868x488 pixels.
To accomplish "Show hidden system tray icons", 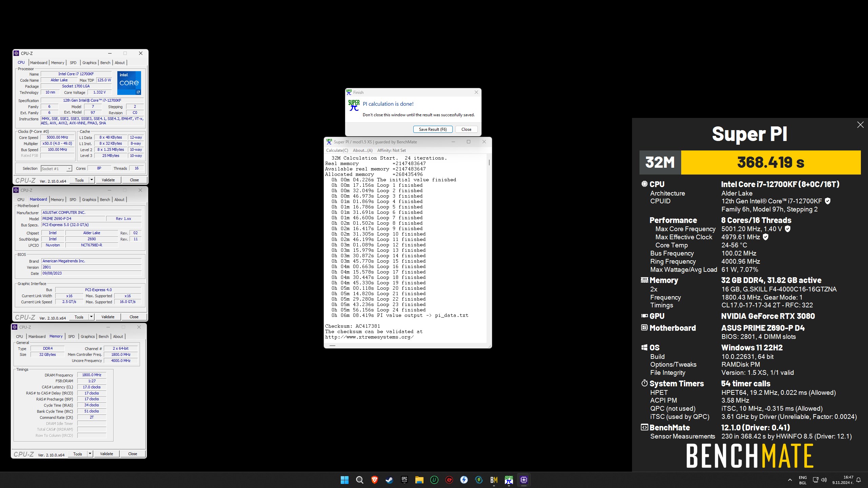I will 790,480.
